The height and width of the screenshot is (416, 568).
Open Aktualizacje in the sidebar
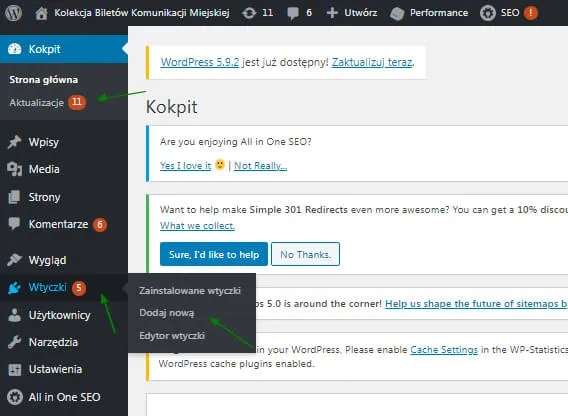point(37,103)
